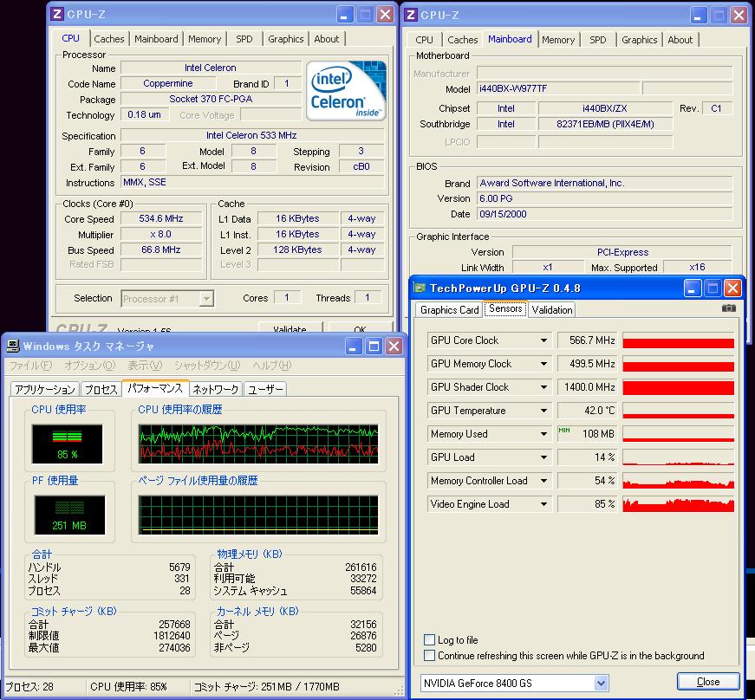The width and height of the screenshot is (755, 700).
Task: Click the PF usage gauge in Task Manager
Action: click(68, 515)
